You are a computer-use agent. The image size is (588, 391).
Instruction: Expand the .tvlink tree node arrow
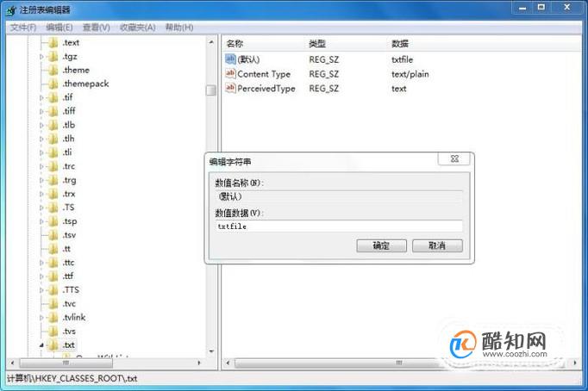click(x=41, y=318)
